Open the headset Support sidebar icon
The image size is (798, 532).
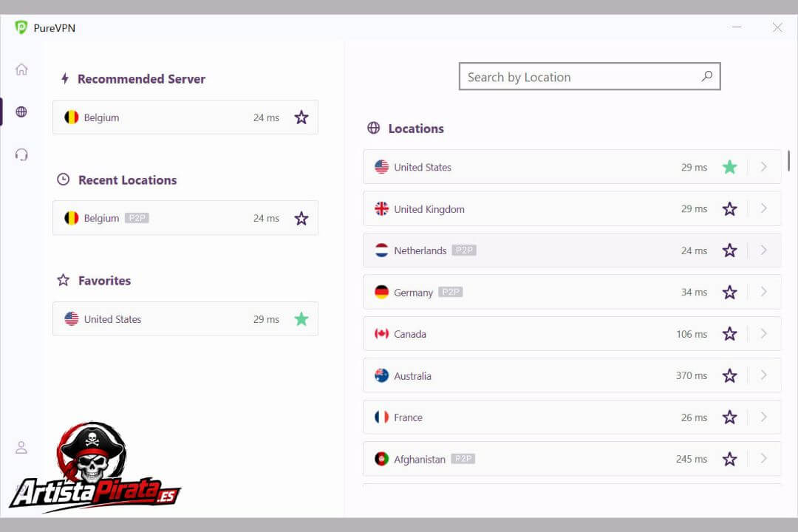21,154
